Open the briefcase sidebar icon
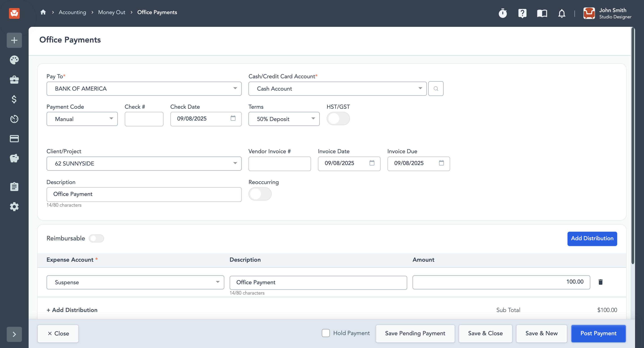The height and width of the screenshot is (348, 644). coord(14,79)
